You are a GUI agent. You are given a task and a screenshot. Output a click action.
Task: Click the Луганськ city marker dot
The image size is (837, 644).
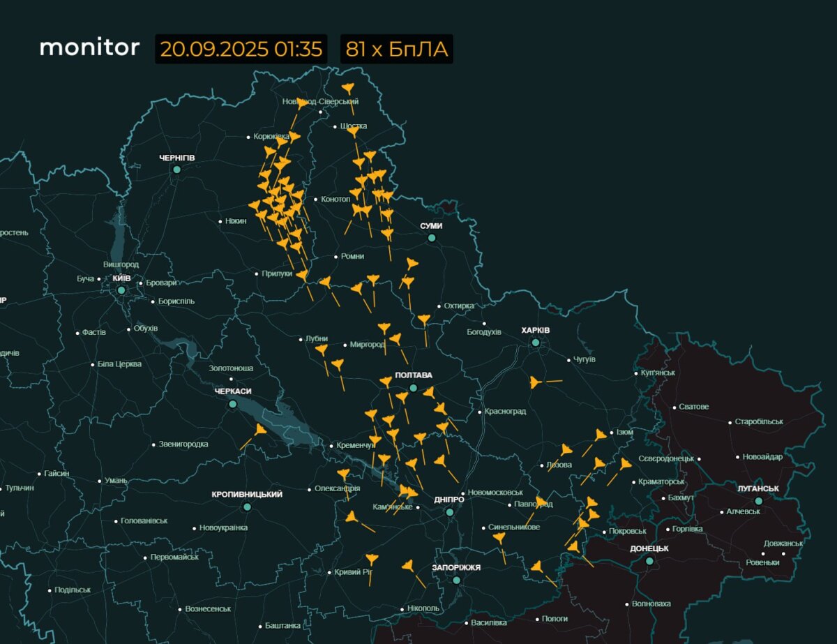(x=758, y=501)
